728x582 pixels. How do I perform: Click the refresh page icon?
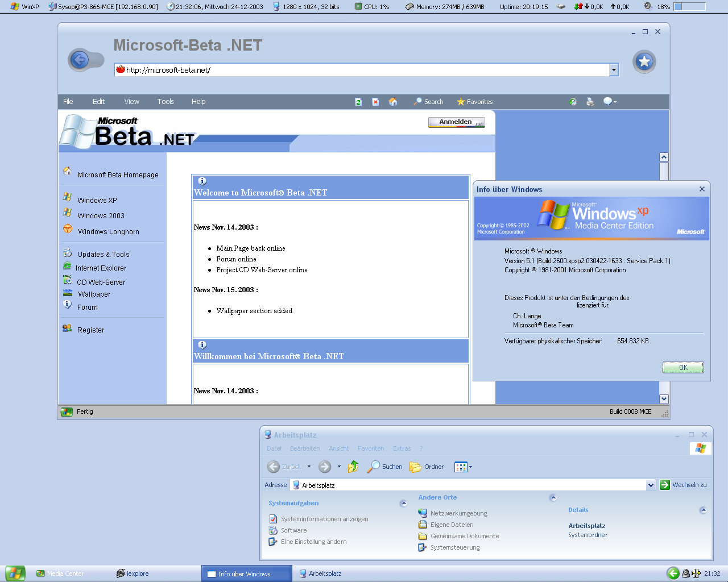(x=358, y=102)
